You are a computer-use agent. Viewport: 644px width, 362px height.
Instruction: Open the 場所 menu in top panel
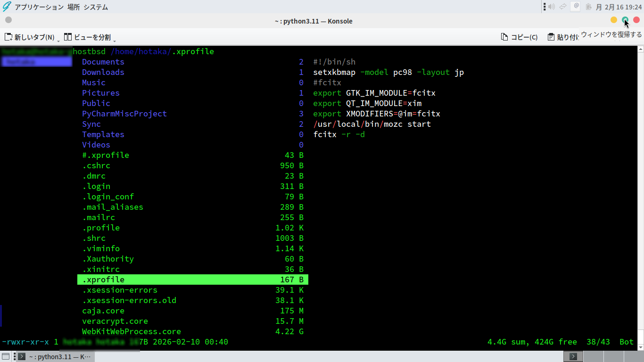(73, 7)
